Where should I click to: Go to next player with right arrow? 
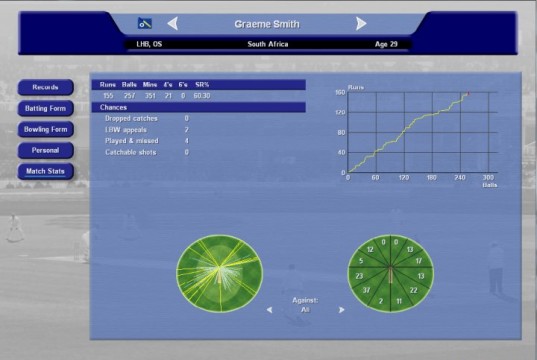pos(361,24)
